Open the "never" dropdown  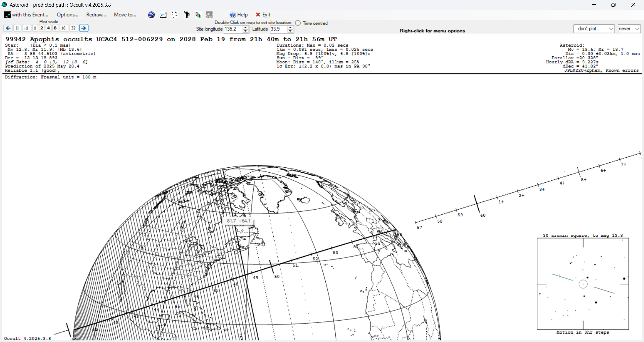[x=629, y=29]
